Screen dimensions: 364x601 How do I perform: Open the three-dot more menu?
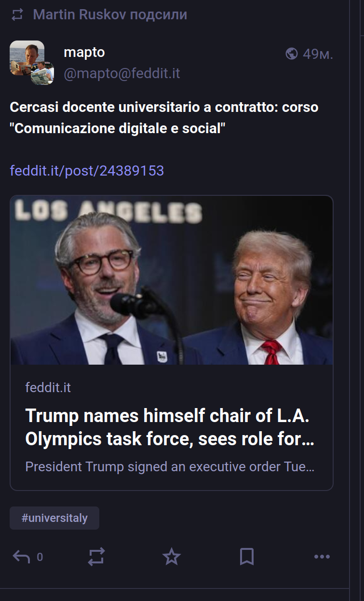[322, 557]
